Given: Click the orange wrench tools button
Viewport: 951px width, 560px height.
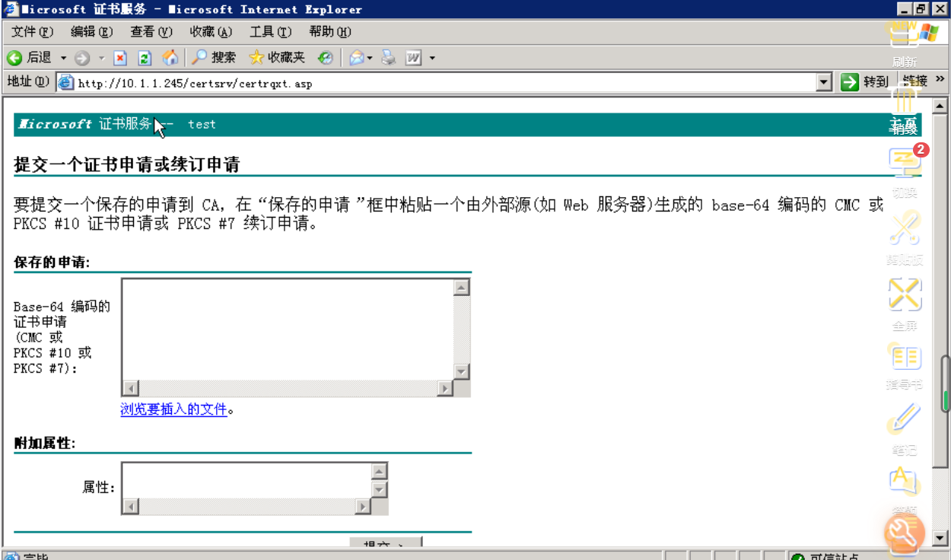Looking at the screenshot, I should pos(904,533).
